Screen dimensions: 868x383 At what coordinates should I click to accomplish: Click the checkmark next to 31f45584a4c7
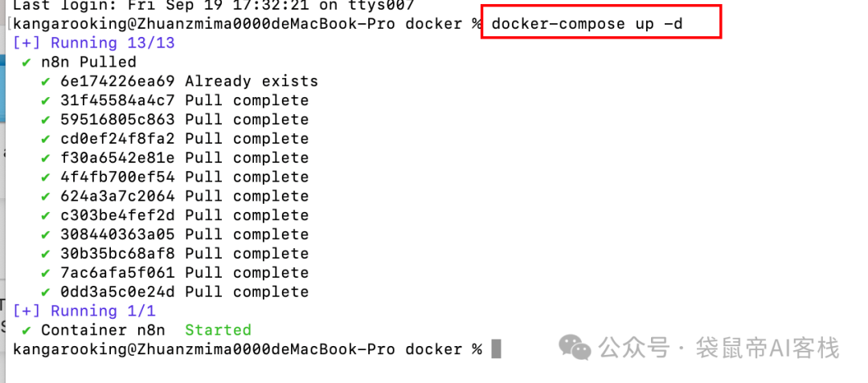pyautogui.click(x=45, y=101)
